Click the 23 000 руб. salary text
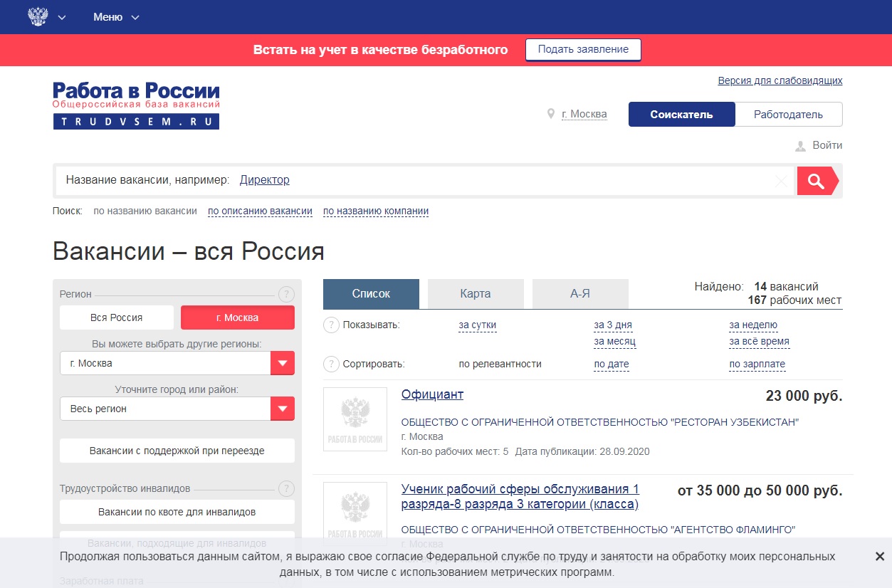Screen dimensions: 892x588 tap(804, 396)
